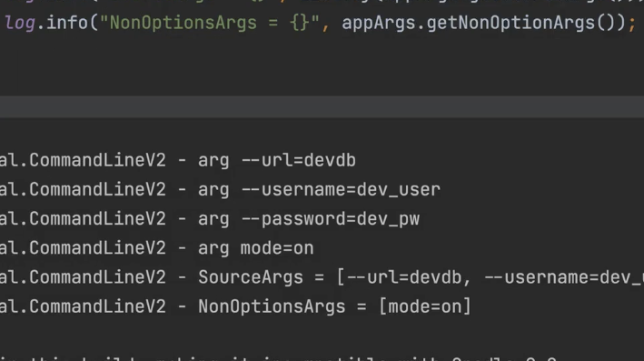This screenshot has height=361, width=644.
Task: Click the SourceArgs = [--url=devdb output line
Action: click(322, 277)
